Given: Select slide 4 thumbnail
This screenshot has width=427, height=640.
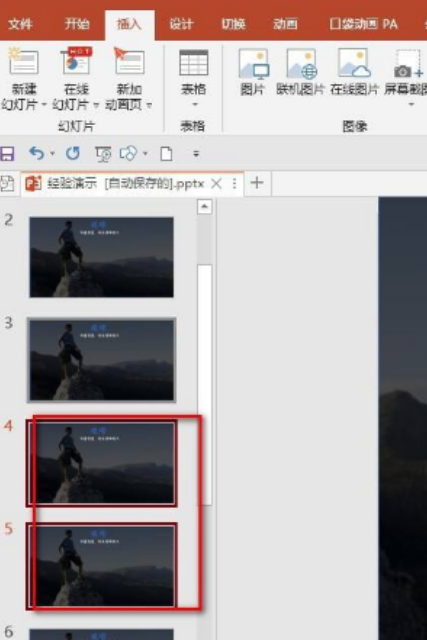Looking at the screenshot, I should click(x=102, y=463).
